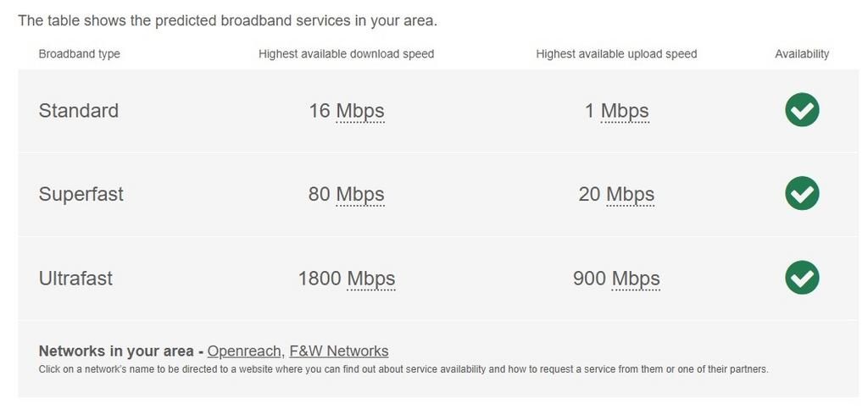Select the Standard broadband row label
This screenshot has height=409, width=868.
[79, 111]
